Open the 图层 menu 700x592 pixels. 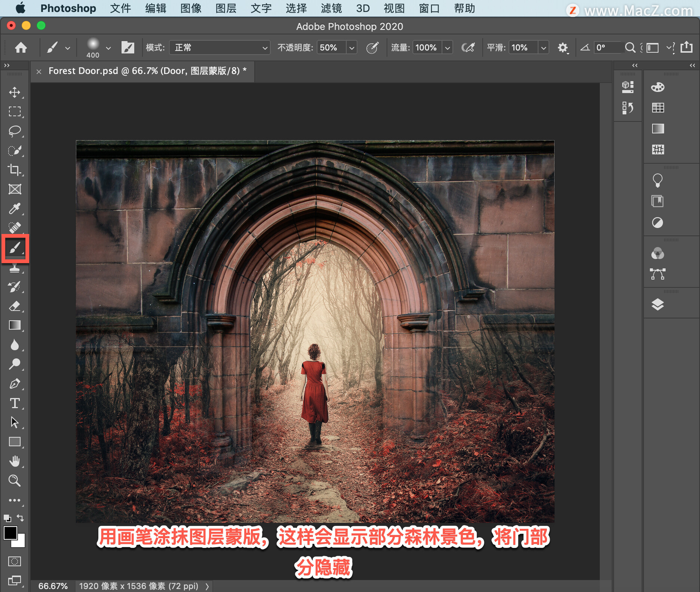coord(226,8)
